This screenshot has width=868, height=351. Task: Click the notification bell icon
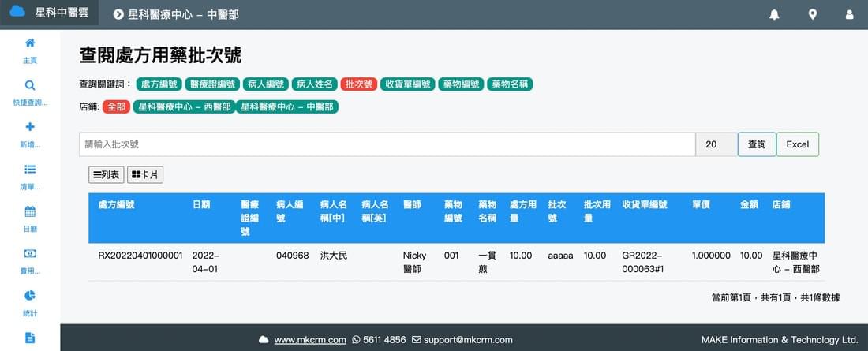point(774,15)
